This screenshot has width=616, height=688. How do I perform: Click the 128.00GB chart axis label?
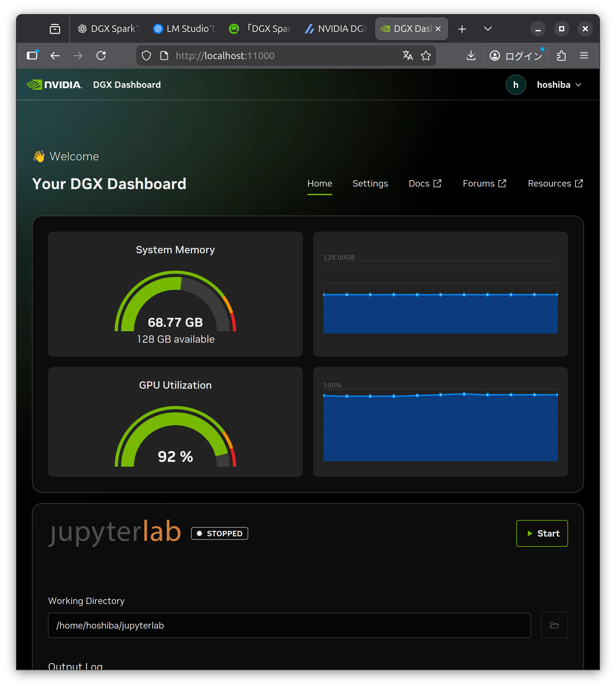(x=339, y=257)
